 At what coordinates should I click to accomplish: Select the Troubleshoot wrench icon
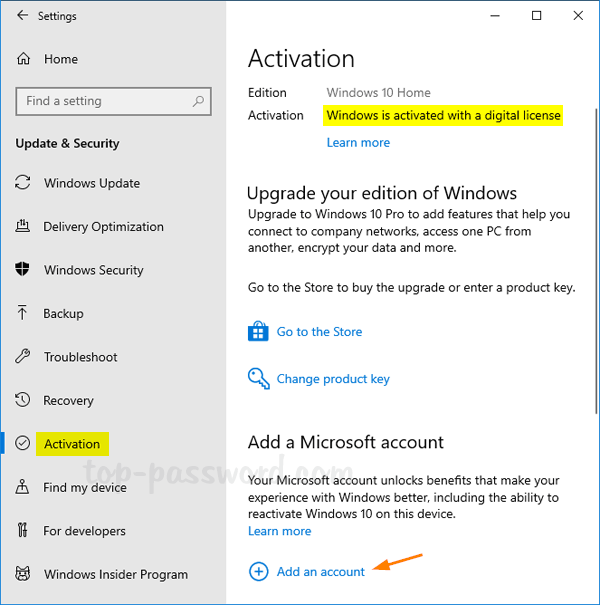pyautogui.click(x=22, y=356)
